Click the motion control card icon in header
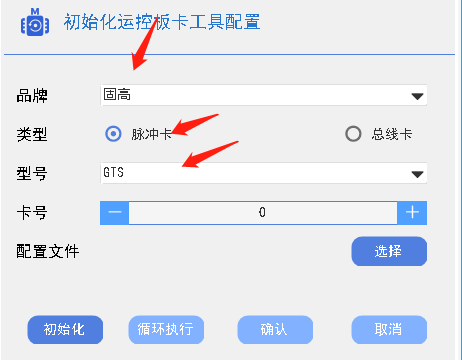Screen dimensions: 462x360 tap(35, 23)
